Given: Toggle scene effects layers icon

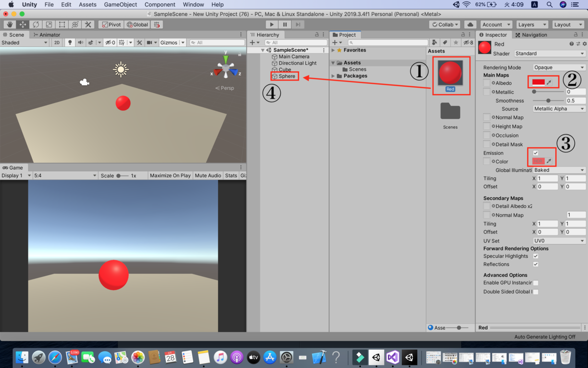Looking at the screenshot, I should click(91, 43).
